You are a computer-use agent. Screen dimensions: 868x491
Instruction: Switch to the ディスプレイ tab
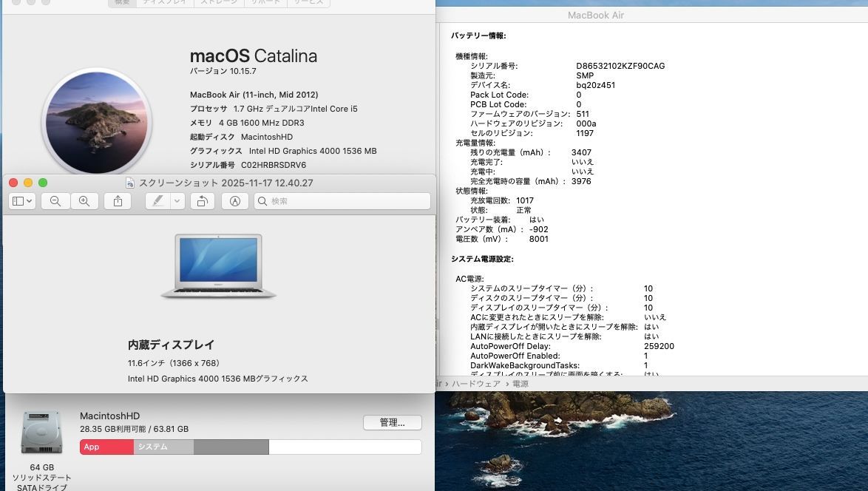coord(164,2)
